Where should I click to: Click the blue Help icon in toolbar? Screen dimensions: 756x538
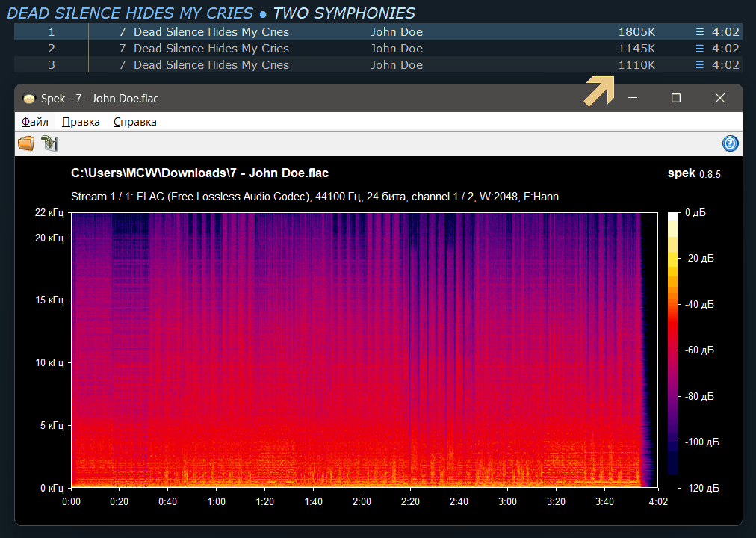tap(730, 143)
